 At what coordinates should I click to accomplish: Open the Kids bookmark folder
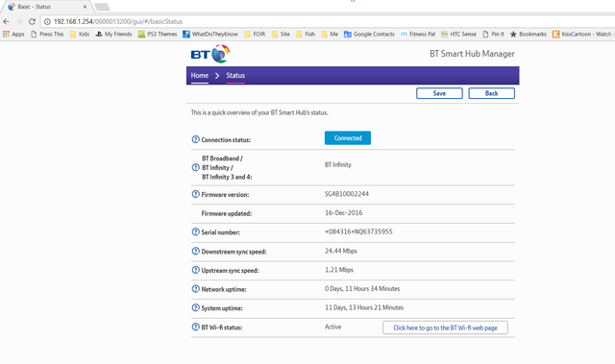(80, 34)
